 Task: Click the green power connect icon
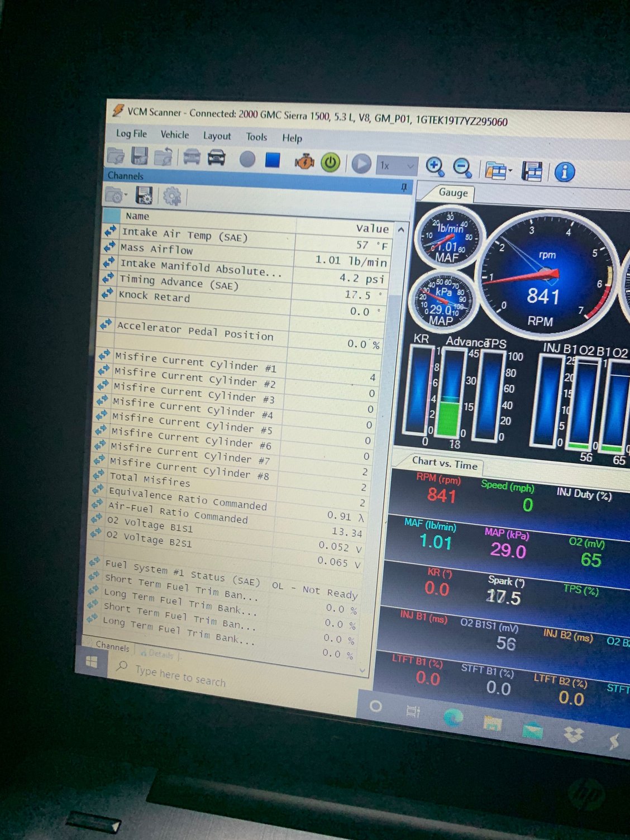(331, 163)
